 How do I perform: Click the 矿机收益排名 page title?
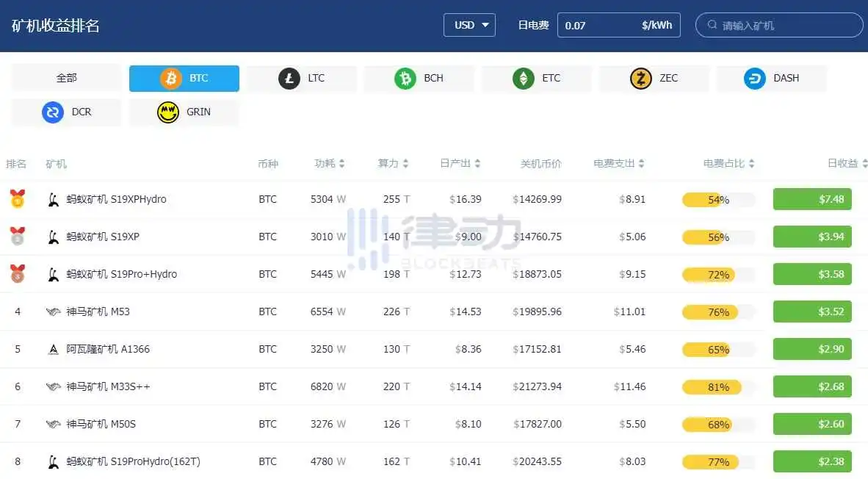pyautogui.click(x=55, y=26)
